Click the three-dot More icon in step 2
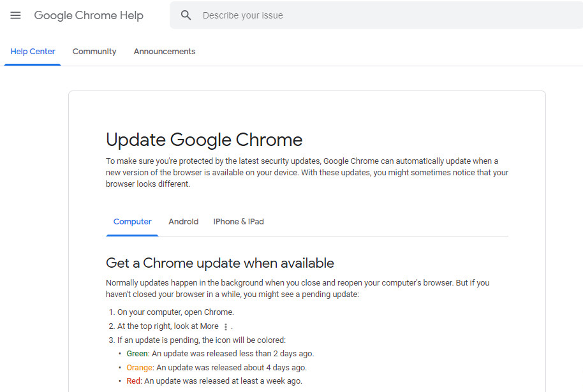This screenshot has height=392, width=583. (x=226, y=326)
